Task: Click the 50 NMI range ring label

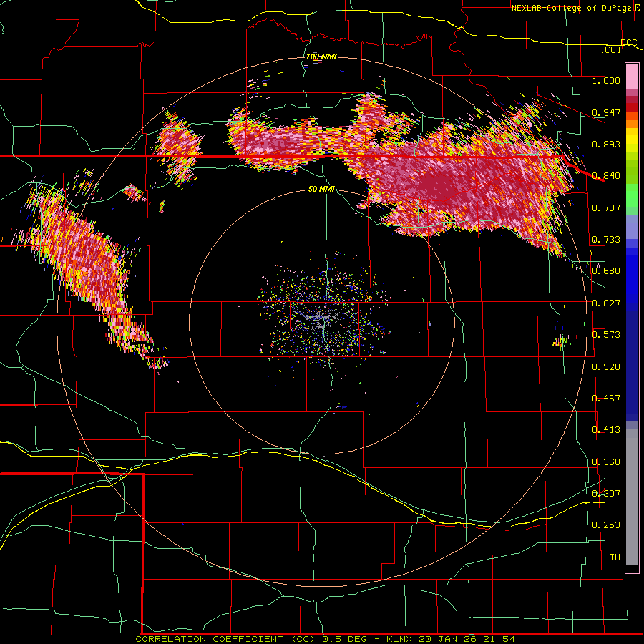Action: (x=321, y=189)
